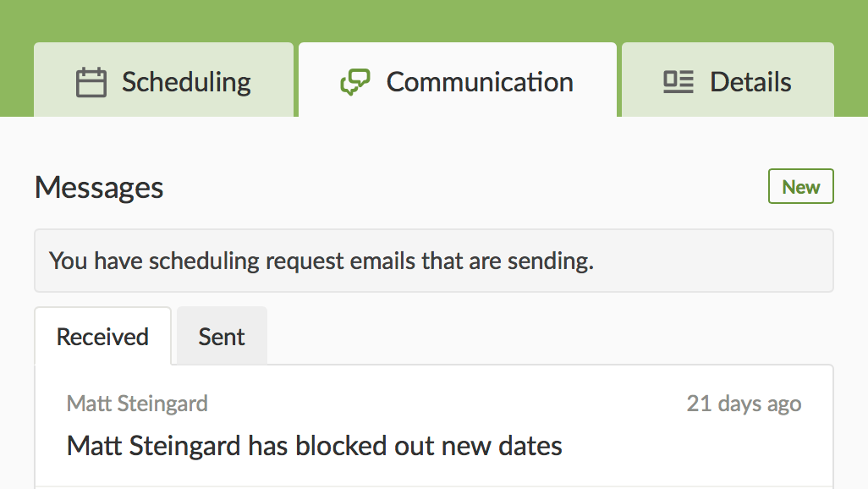The image size is (868, 489).
Task: Switch to the Details tab
Action: [728, 80]
